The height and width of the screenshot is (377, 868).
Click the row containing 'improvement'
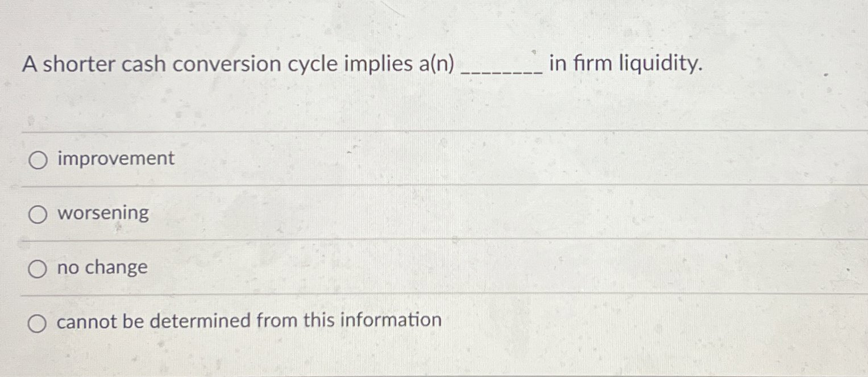(227, 159)
